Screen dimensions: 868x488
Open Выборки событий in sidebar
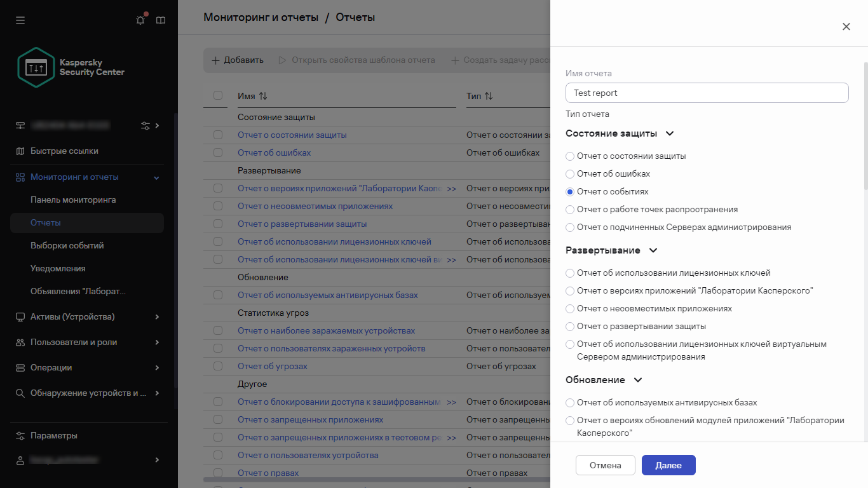(x=67, y=245)
